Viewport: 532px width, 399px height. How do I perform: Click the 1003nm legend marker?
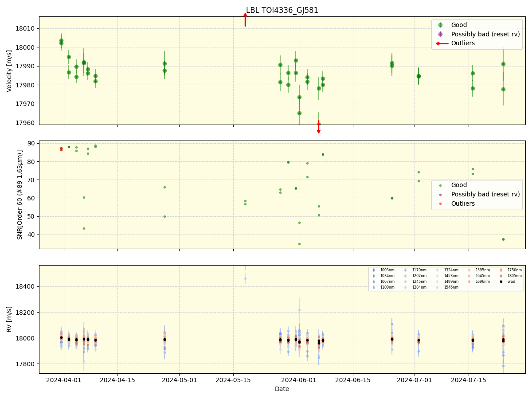pyautogui.click(x=374, y=270)
